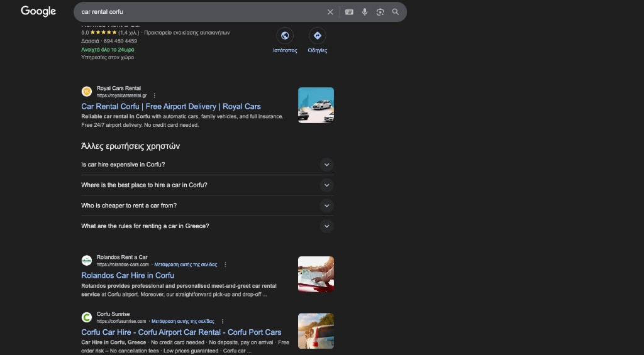Get directions via the Οδηγίες icon
This screenshot has width=644, height=355.
pos(317,36)
